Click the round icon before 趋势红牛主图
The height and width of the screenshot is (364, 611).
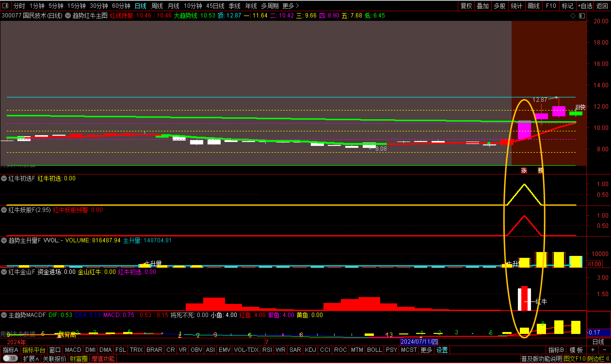68,16
